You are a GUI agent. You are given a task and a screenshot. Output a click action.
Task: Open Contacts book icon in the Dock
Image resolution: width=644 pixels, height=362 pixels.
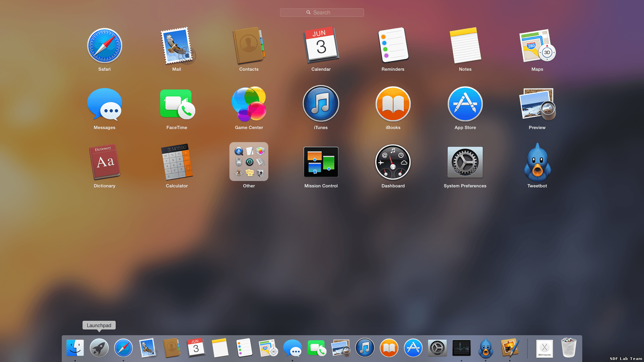(x=172, y=348)
